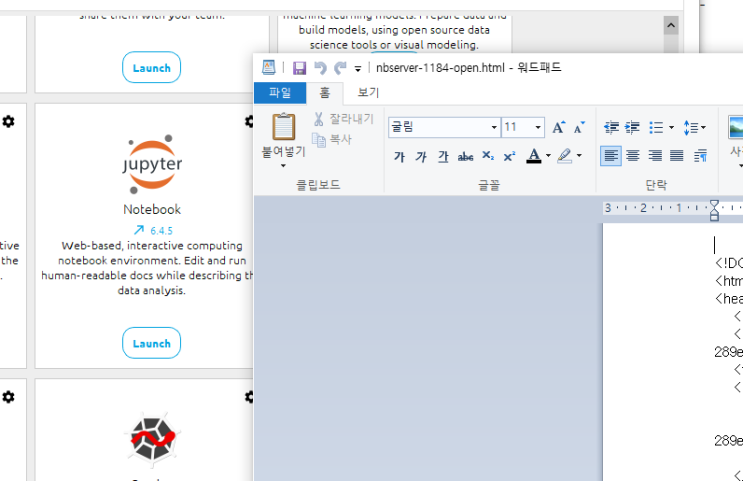743x481 pixels.
Task: Click the WordPad application icon in title bar
Action: click(269, 67)
